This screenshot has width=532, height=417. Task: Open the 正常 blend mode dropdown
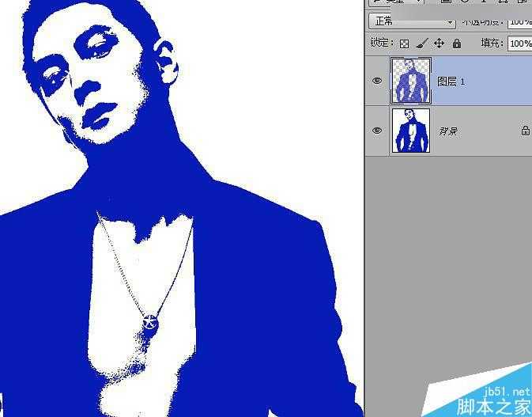click(x=412, y=21)
